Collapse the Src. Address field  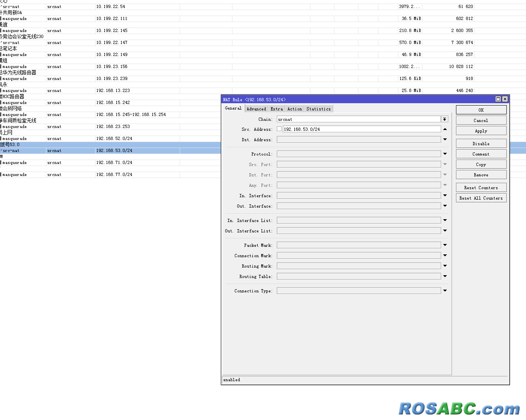(x=445, y=129)
